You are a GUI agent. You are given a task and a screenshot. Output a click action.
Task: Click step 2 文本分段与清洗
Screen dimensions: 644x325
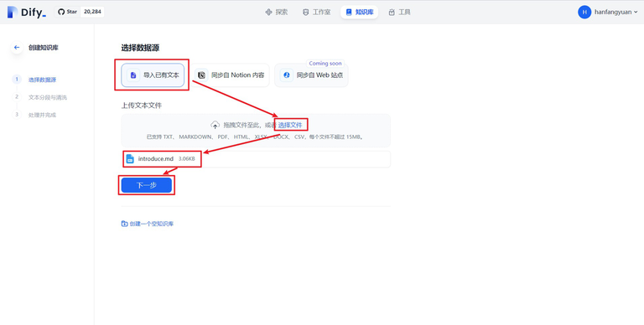coord(47,98)
